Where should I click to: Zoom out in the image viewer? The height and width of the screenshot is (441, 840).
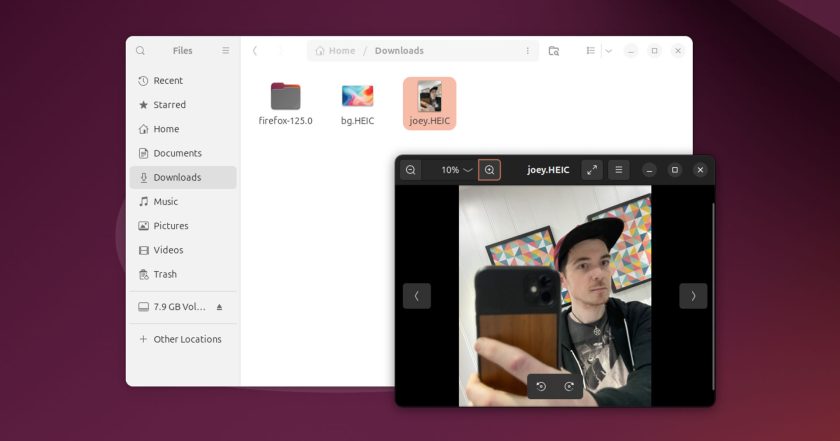411,170
